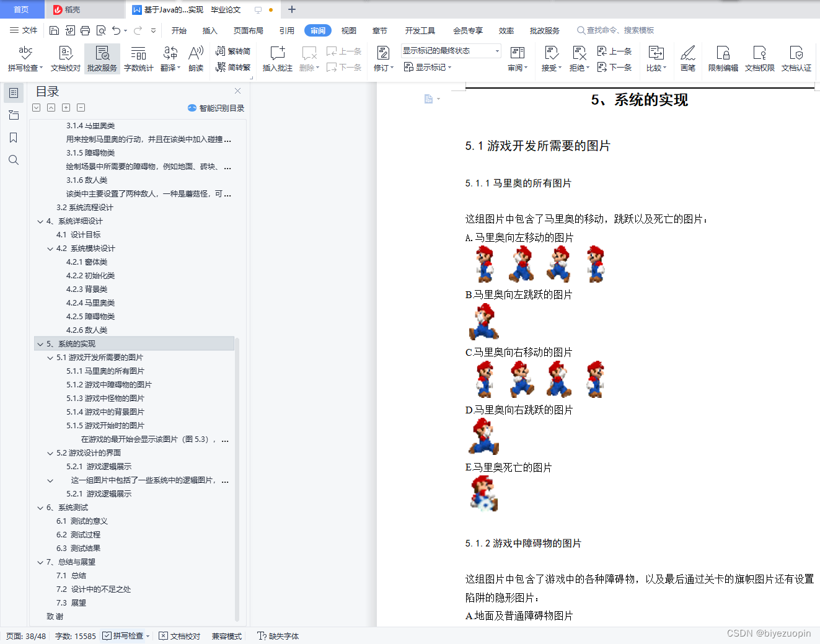
Task: Click 缺失字体 in status bar
Action: coord(278,636)
